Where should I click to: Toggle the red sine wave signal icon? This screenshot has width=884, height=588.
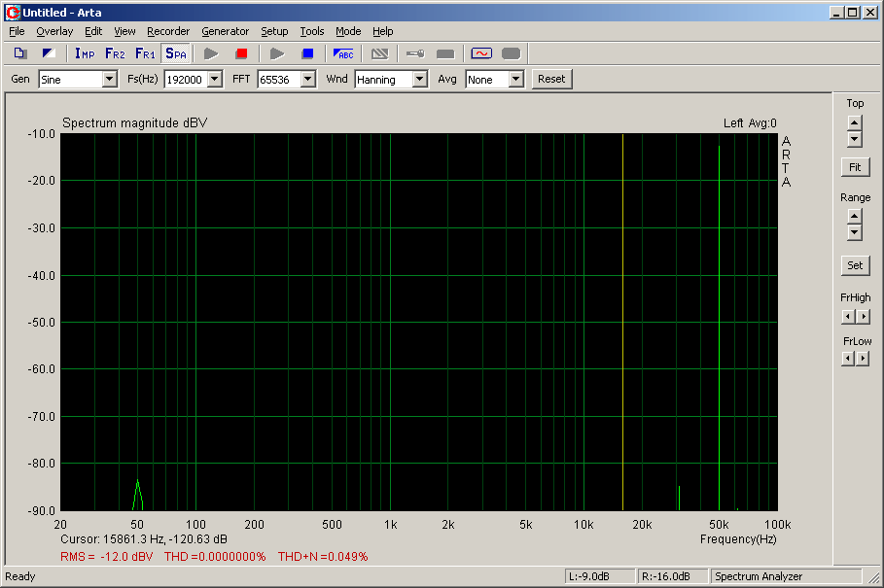click(481, 53)
